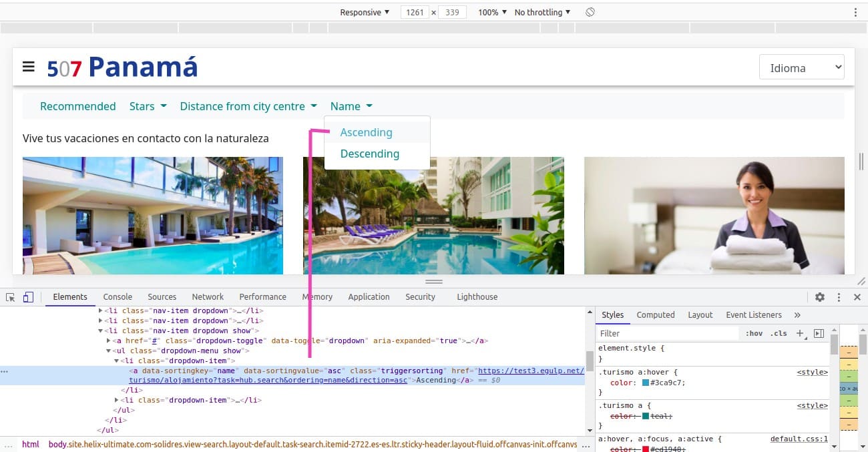Click the Recommended sort link
The image size is (868, 452).
click(77, 106)
